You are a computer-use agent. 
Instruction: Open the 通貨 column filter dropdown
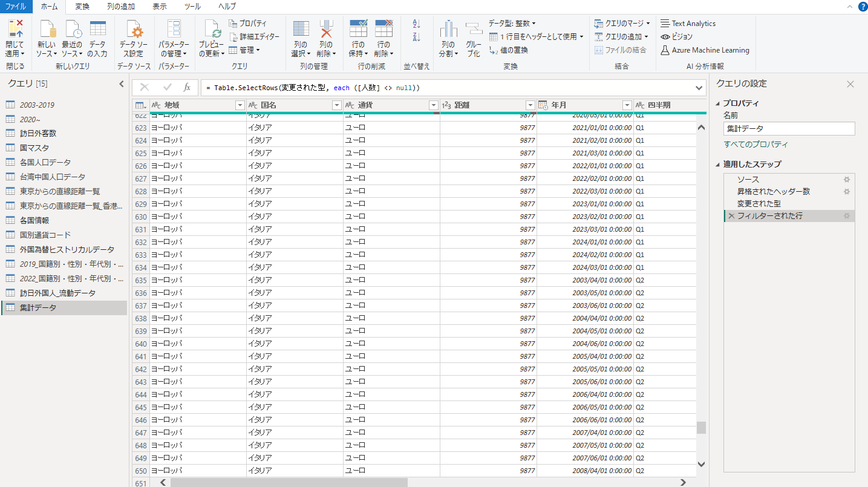(434, 105)
